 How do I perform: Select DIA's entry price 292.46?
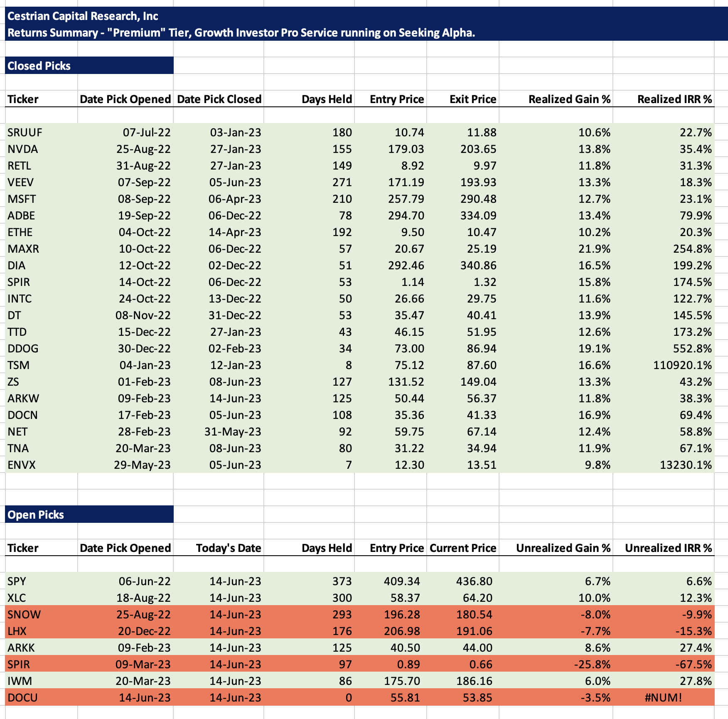(x=406, y=266)
